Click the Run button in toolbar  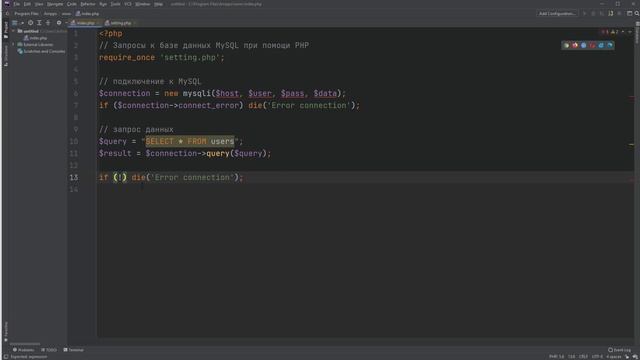coord(584,13)
